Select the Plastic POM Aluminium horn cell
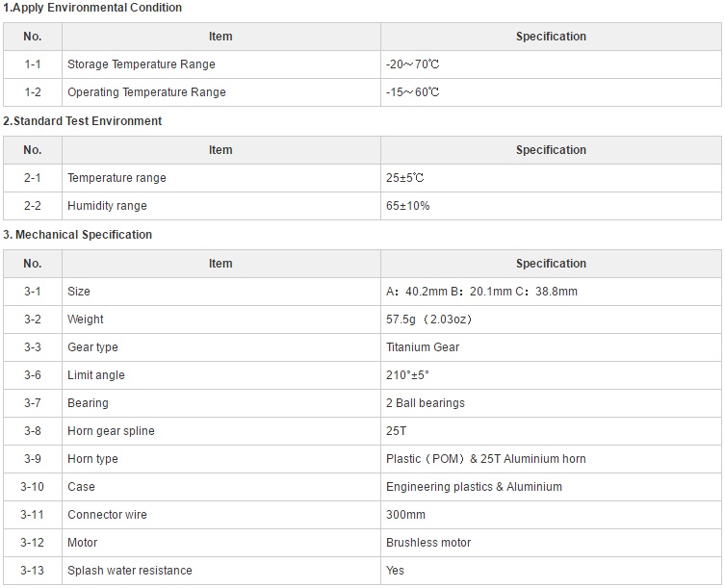The width and height of the screenshot is (725, 588). [551, 459]
